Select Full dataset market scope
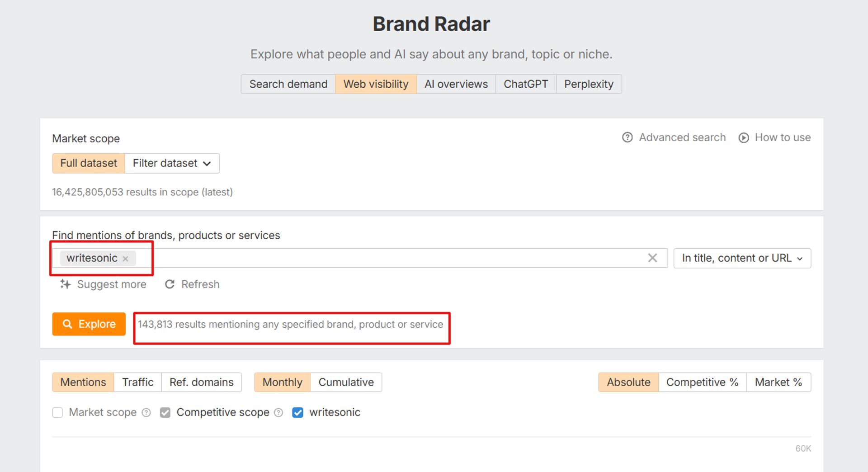The image size is (868, 472). (89, 163)
